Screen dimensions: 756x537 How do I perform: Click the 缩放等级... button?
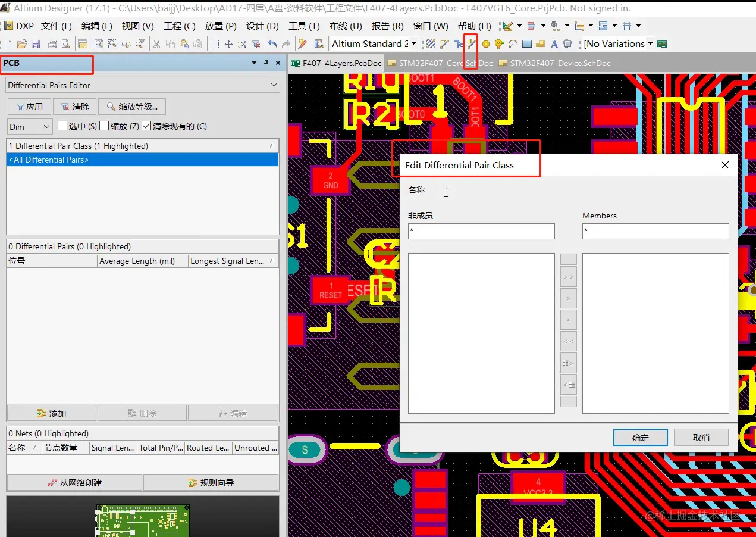pos(131,107)
